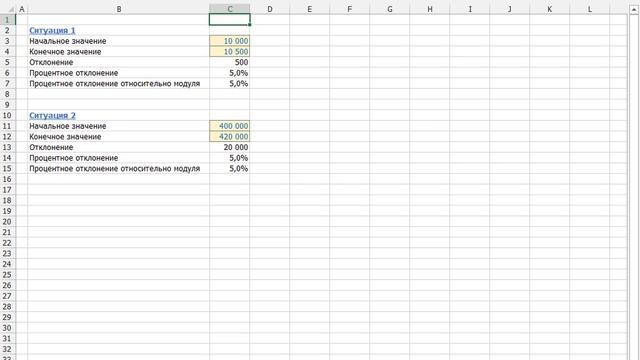Screen dimensions: 640x360
Task: Select row 30 header
Action: [x=7, y=327]
